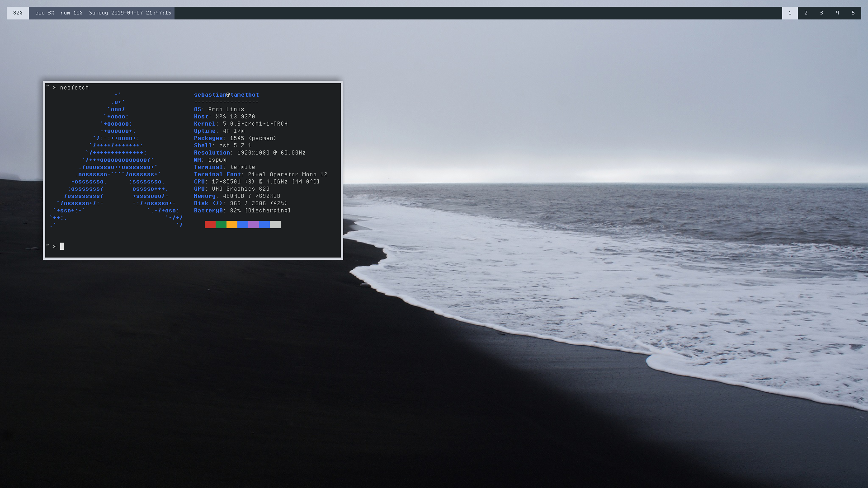868x488 pixels.
Task: Click the orange color block in neofetch
Action: pos(232,225)
